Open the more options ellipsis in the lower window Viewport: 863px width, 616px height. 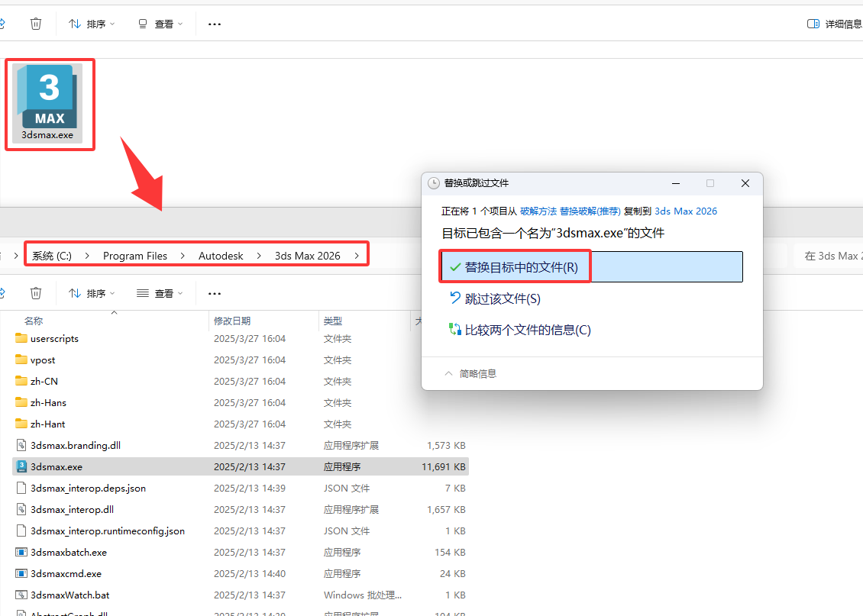(x=215, y=294)
